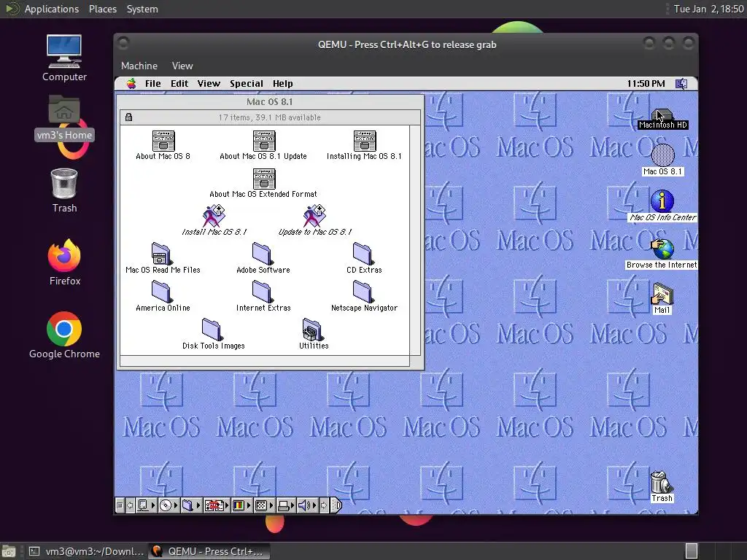This screenshot has width=747, height=560.
Task: Select the Mail desktop icon
Action: (662, 298)
